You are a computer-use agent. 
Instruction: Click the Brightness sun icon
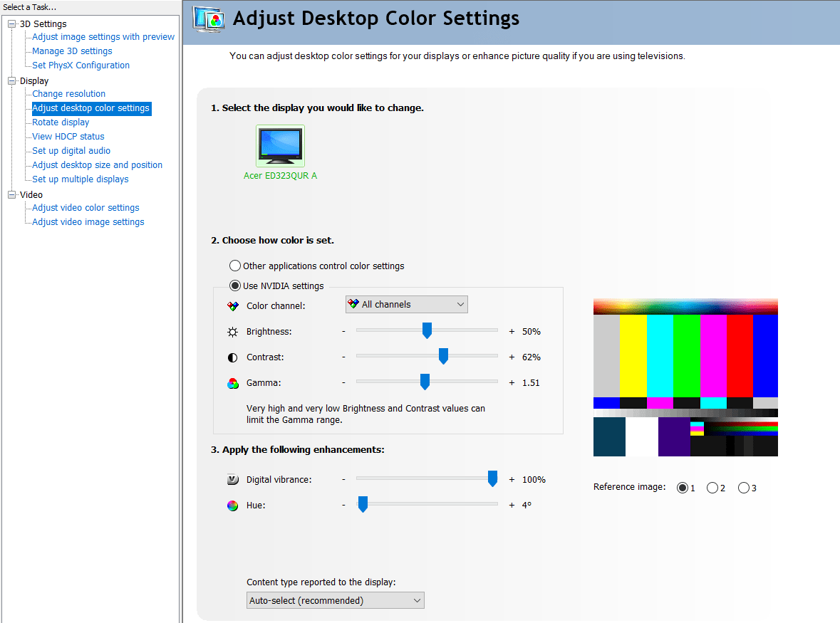(x=232, y=332)
